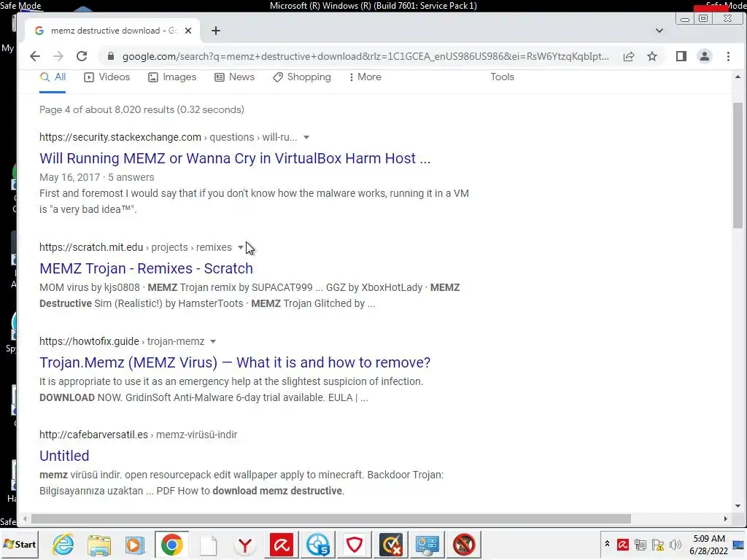Share this page icon
The height and width of the screenshot is (560, 747).
point(628,56)
